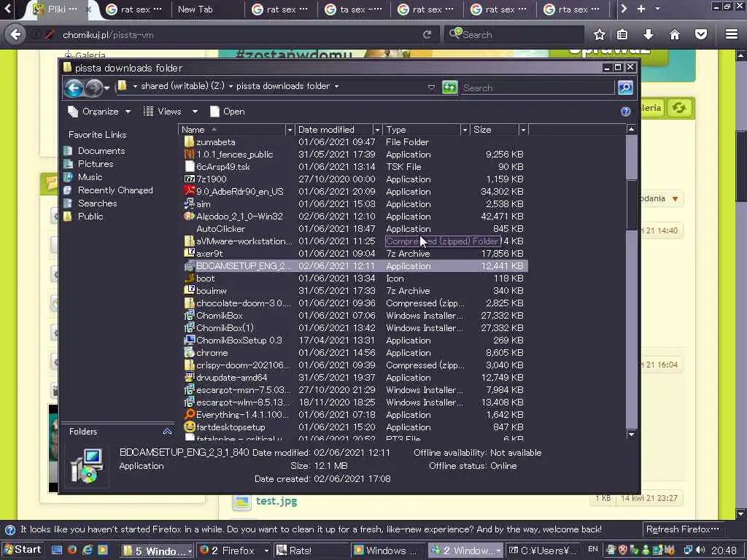Viewport: 747px width, 560px height.
Task: Select the chrome installer icon
Action: [x=189, y=352]
